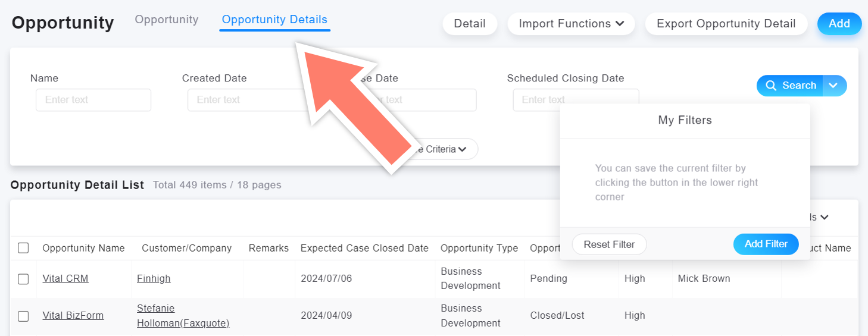Viewport: 868px width, 336px height.
Task: Open the Import Functions dropdown
Action: [x=571, y=24]
